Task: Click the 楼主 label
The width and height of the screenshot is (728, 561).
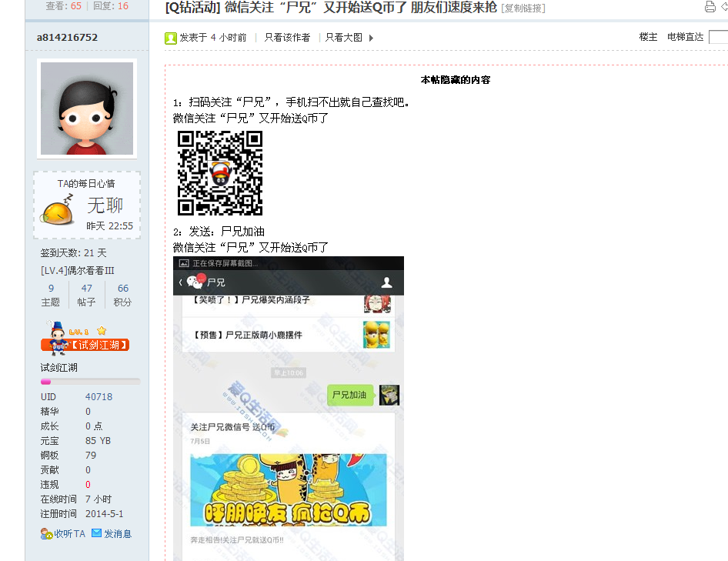Action: 648,37
